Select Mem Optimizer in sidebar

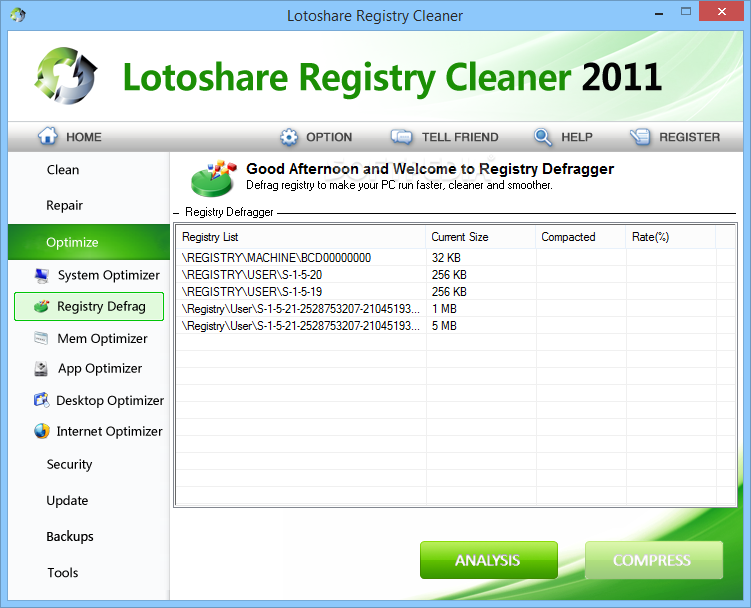91,338
